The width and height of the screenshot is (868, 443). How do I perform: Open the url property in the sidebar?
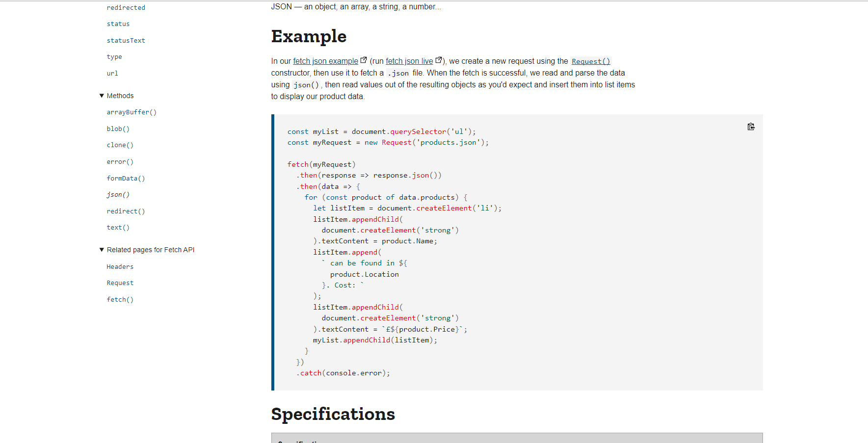[112, 73]
